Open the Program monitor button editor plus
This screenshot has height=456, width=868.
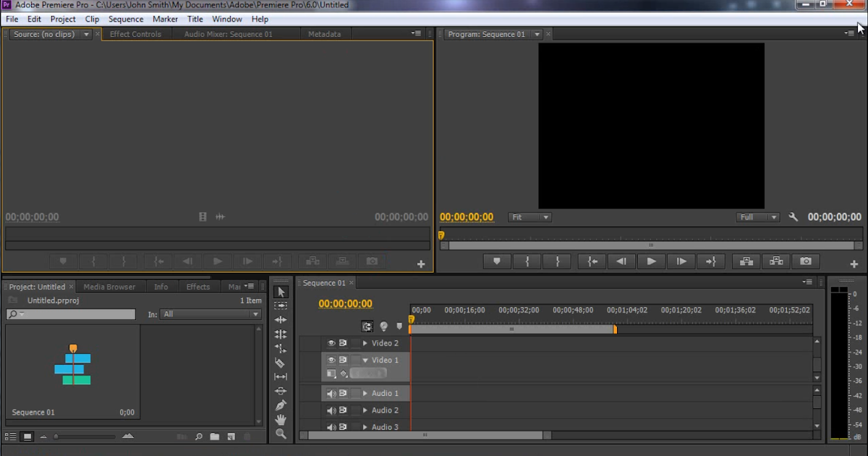(854, 264)
